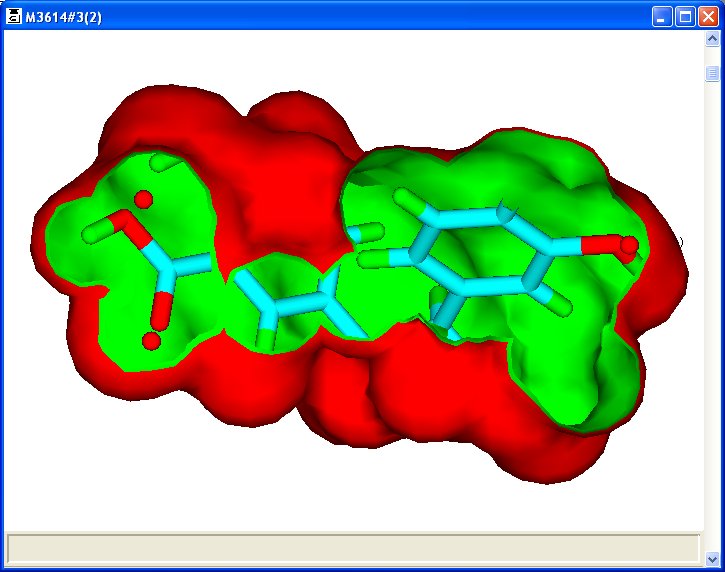
Task: Click the scroll down arrow at the bottom right
Action: (713, 558)
